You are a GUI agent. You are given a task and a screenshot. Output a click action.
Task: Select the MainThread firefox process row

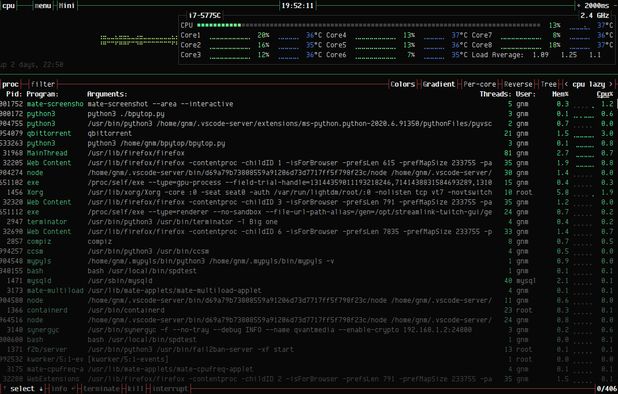click(x=307, y=153)
